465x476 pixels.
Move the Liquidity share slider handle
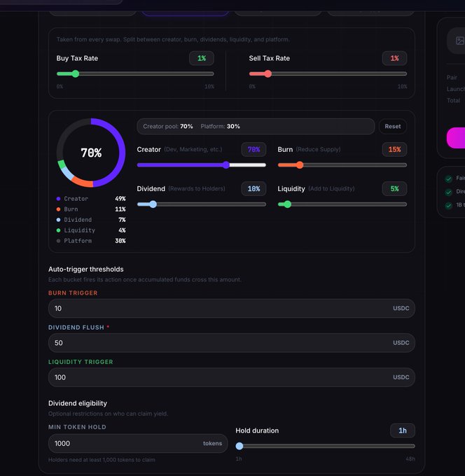287,204
